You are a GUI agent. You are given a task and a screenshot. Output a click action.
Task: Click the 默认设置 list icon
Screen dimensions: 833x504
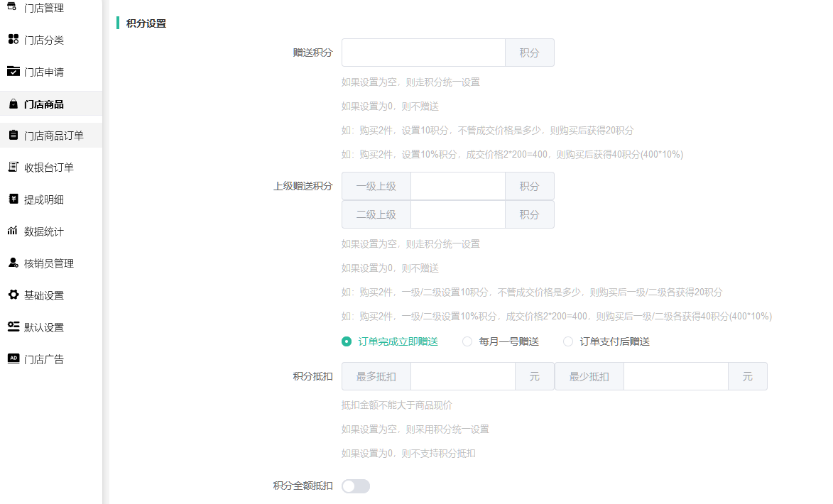(x=13, y=326)
